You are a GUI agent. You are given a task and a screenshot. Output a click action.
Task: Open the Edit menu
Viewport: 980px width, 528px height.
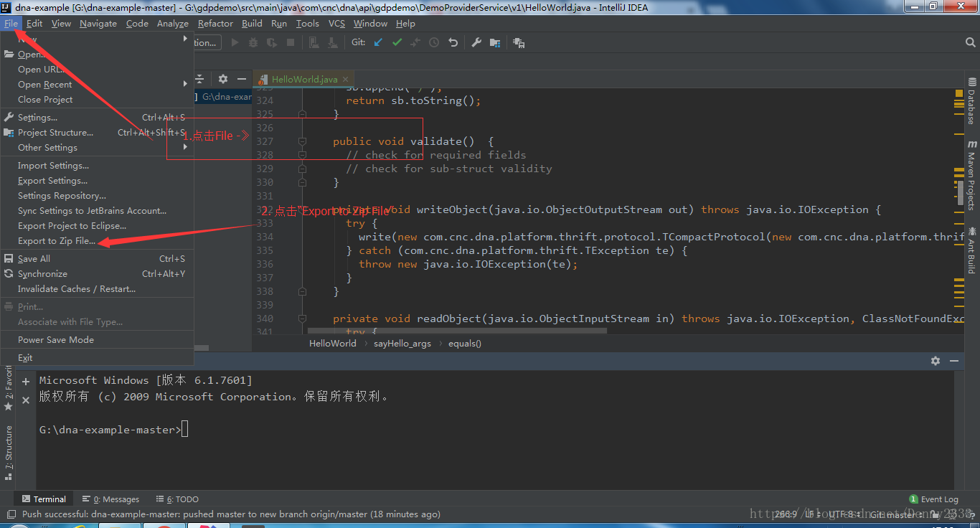34,23
